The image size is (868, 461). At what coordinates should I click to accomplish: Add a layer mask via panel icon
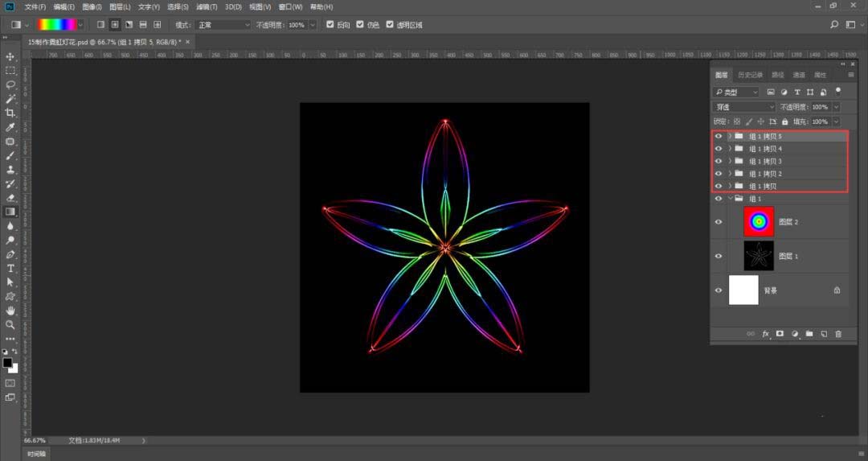(780, 334)
